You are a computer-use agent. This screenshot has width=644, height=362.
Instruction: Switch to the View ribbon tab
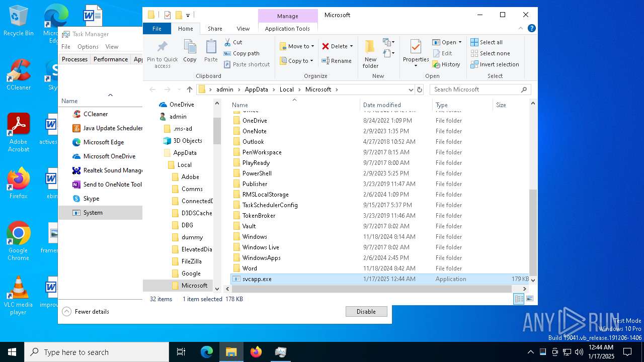243,29
